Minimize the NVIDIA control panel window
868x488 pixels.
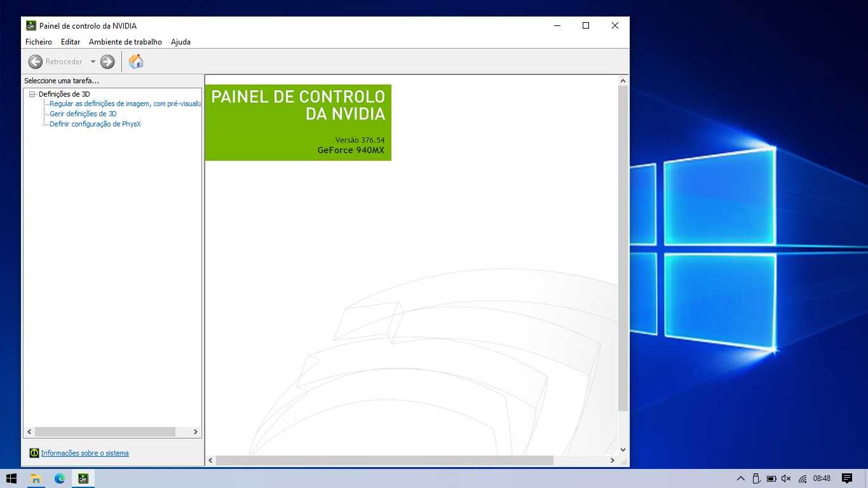[x=557, y=26]
